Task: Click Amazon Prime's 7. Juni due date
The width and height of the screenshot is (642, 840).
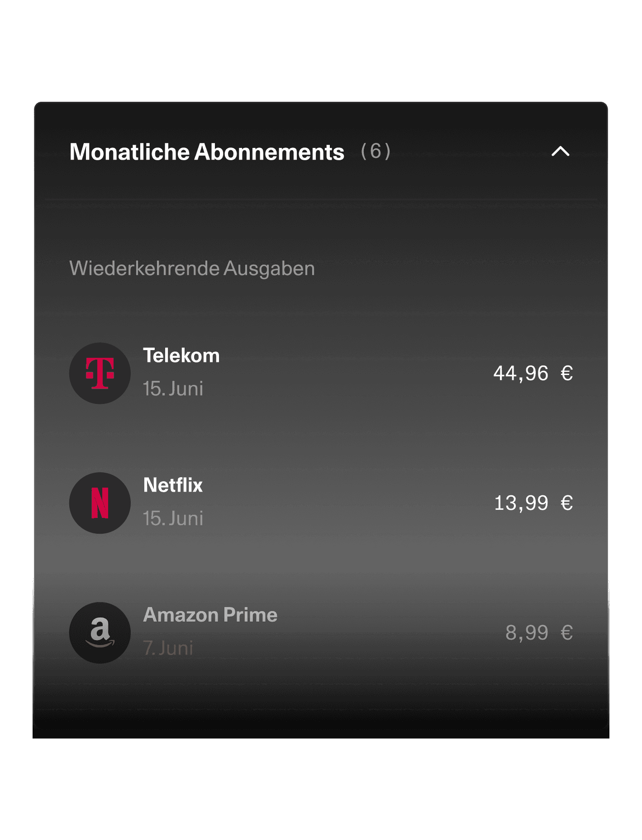Action: (168, 649)
